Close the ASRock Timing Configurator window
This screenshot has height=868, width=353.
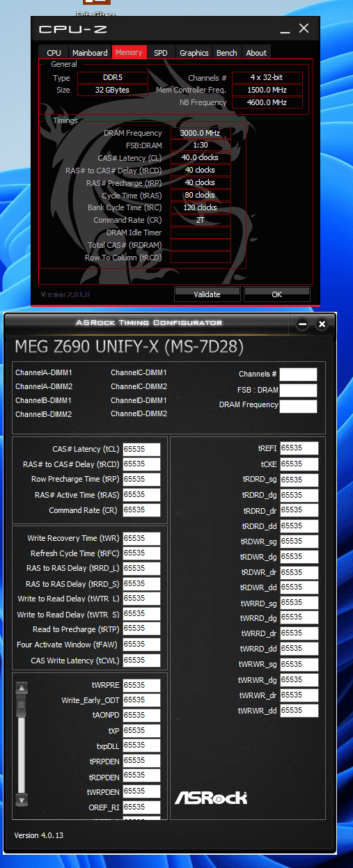coord(322,324)
